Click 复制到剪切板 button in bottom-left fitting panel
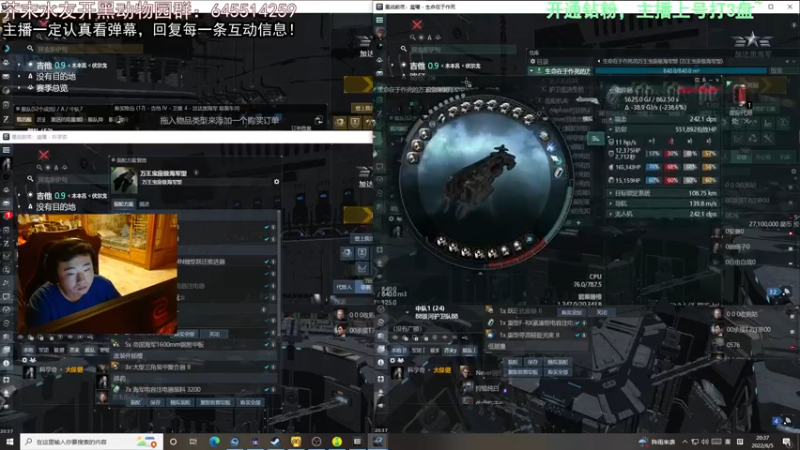The image size is (800, 450). [x=215, y=403]
